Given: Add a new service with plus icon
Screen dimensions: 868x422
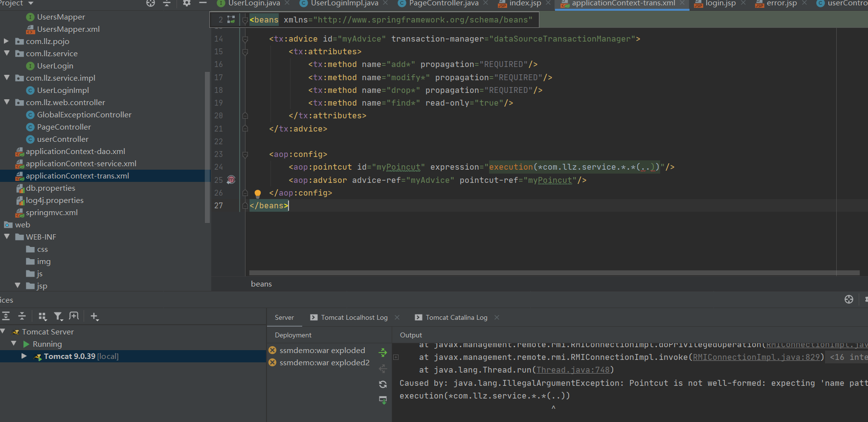Looking at the screenshot, I should pos(94,316).
